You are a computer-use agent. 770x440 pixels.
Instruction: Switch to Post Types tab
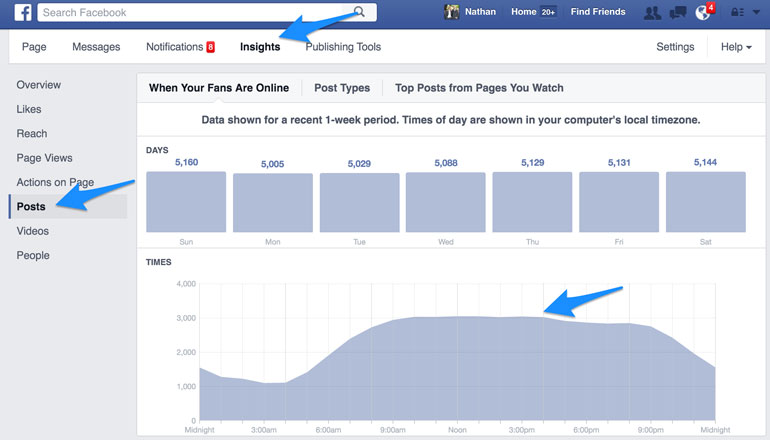[342, 88]
